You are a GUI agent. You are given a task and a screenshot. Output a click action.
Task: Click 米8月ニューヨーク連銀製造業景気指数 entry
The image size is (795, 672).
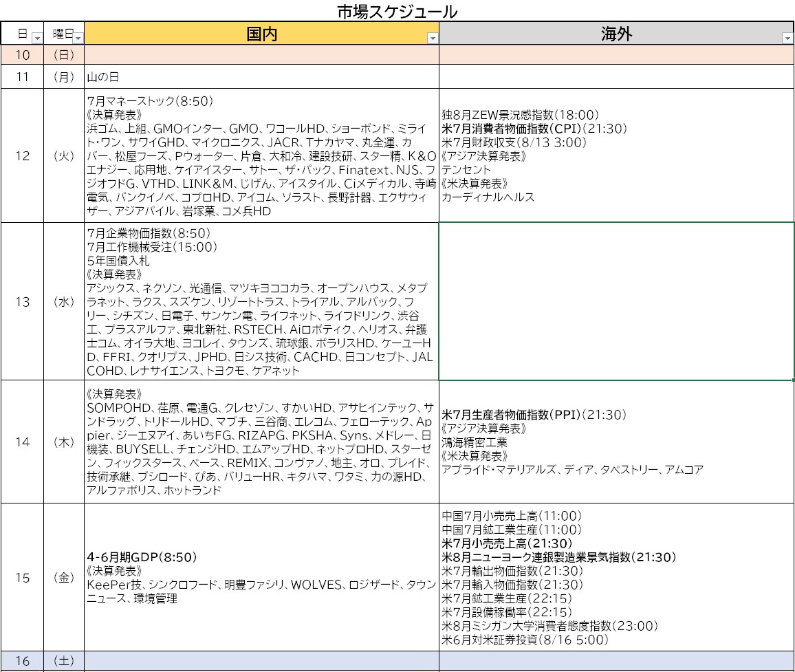pyautogui.click(x=558, y=557)
